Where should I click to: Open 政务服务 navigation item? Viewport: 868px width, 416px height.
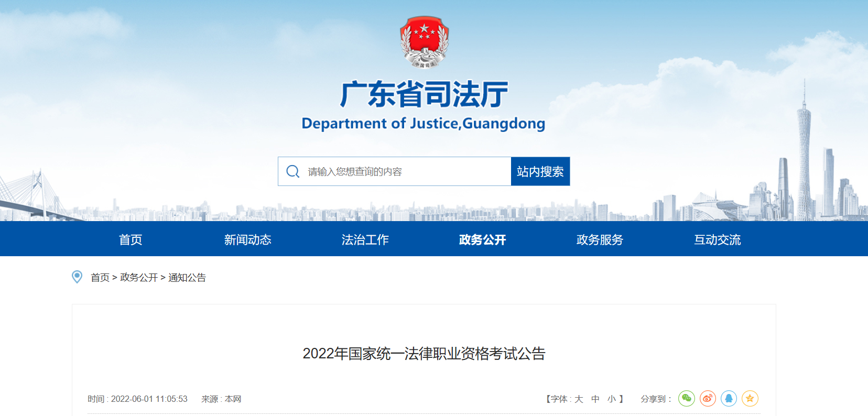pyautogui.click(x=600, y=239)
